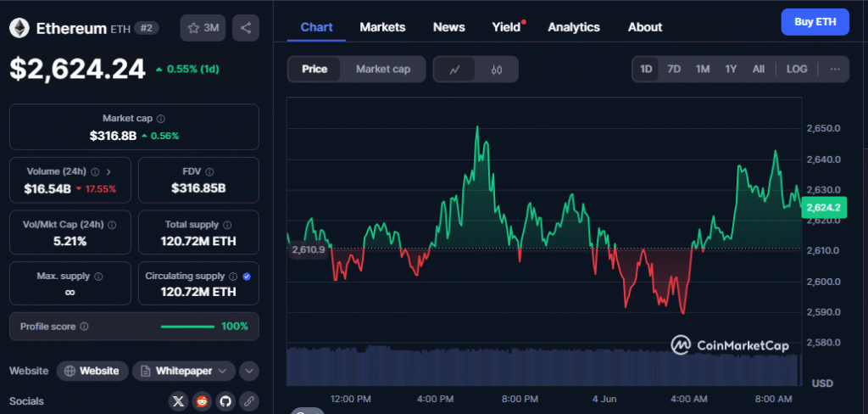Show Circulating supply info icon
The height and width of the screenshot is (414, 868).
tap(234, 276)
